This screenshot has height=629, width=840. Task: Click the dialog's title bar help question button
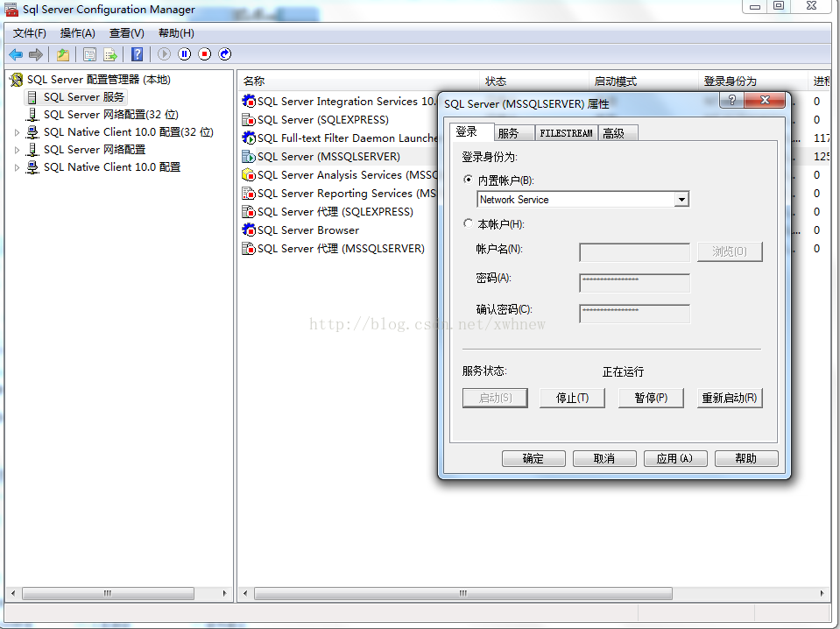pos(731,100)
